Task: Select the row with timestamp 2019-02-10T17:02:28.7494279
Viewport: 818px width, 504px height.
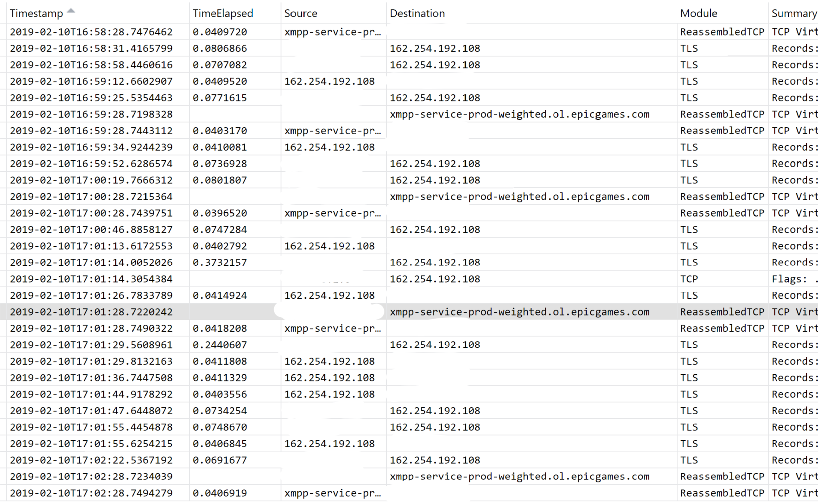Action: 91,493
